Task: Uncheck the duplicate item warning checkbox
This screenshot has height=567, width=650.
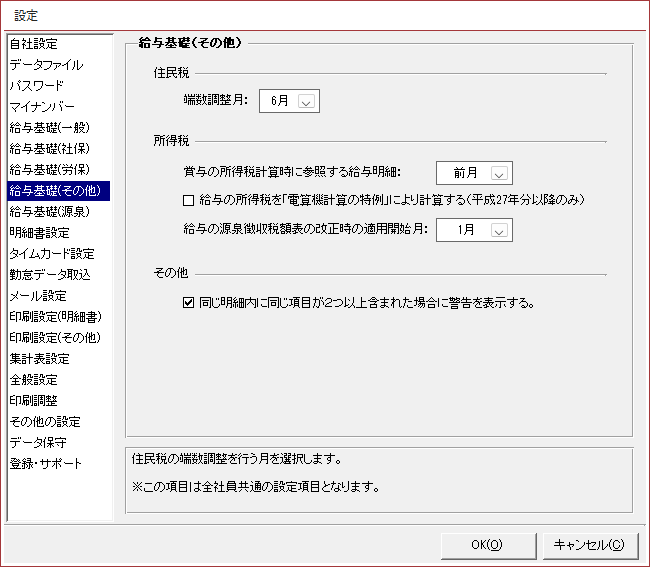Action: (x=189, y=302)
